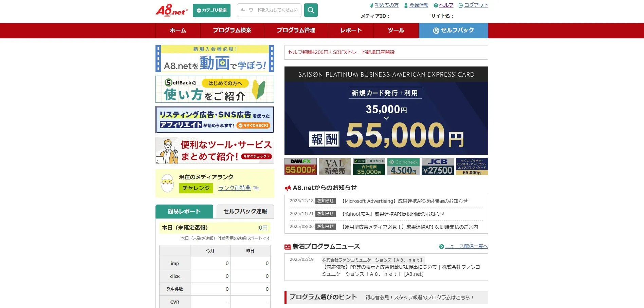Click the メディアID label

point(375,16)
